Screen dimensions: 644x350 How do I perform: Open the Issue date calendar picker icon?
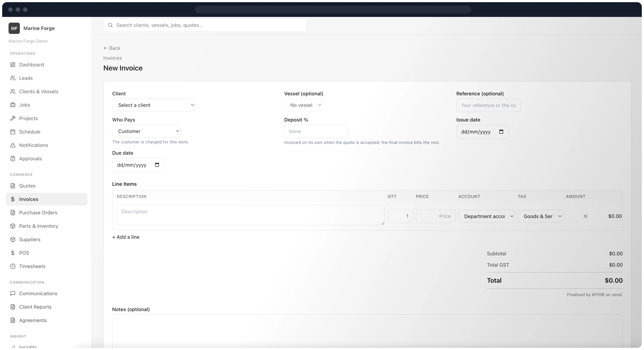click(x=501, y=132)
